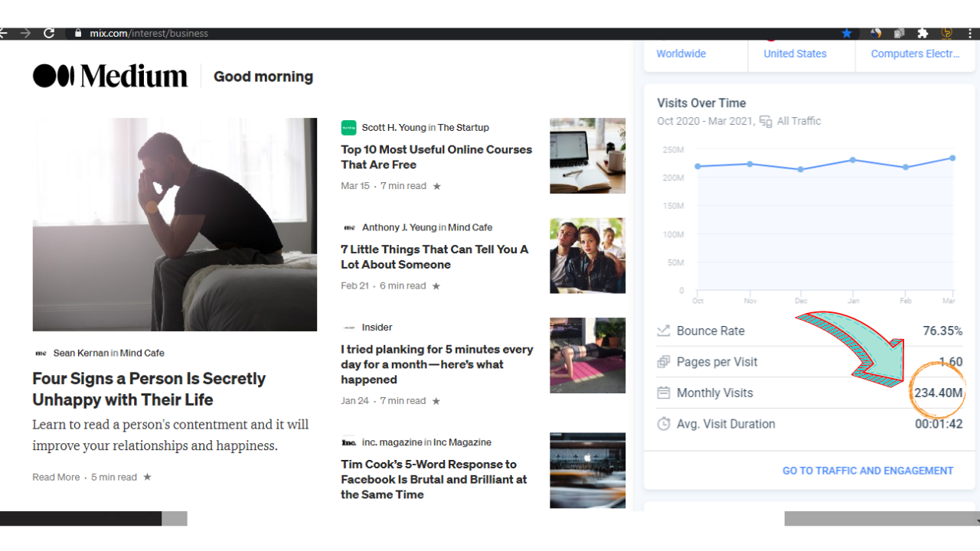Select the United States tab
The image size is (980, 551).
point(795,54)
